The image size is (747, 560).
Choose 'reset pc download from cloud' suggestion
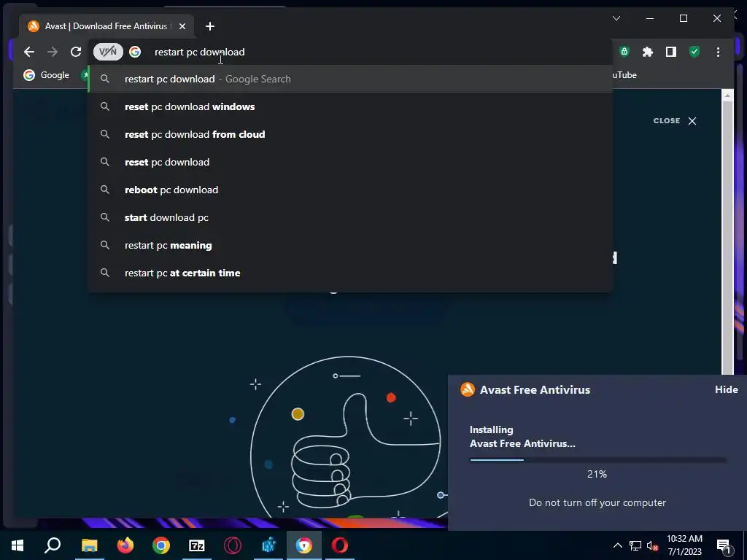(350, 134)
